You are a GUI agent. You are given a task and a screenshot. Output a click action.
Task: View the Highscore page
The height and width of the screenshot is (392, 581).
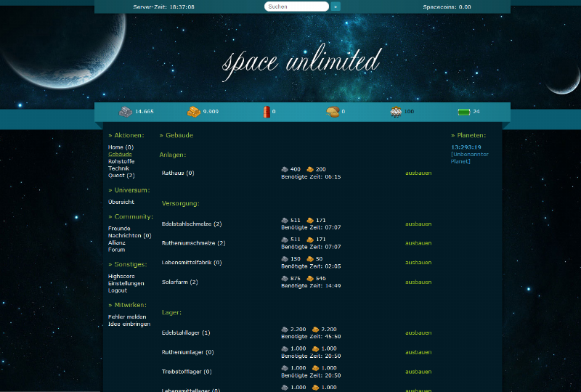121,276
